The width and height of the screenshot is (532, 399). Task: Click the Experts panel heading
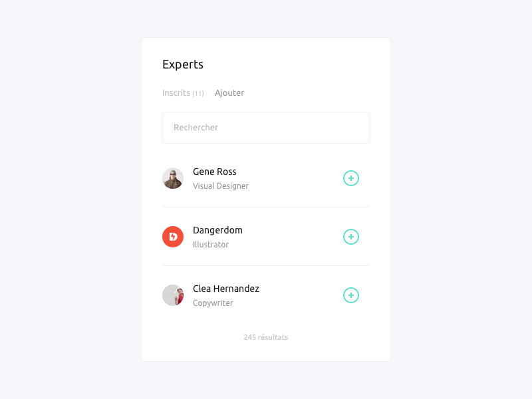(x=182, y=65)
